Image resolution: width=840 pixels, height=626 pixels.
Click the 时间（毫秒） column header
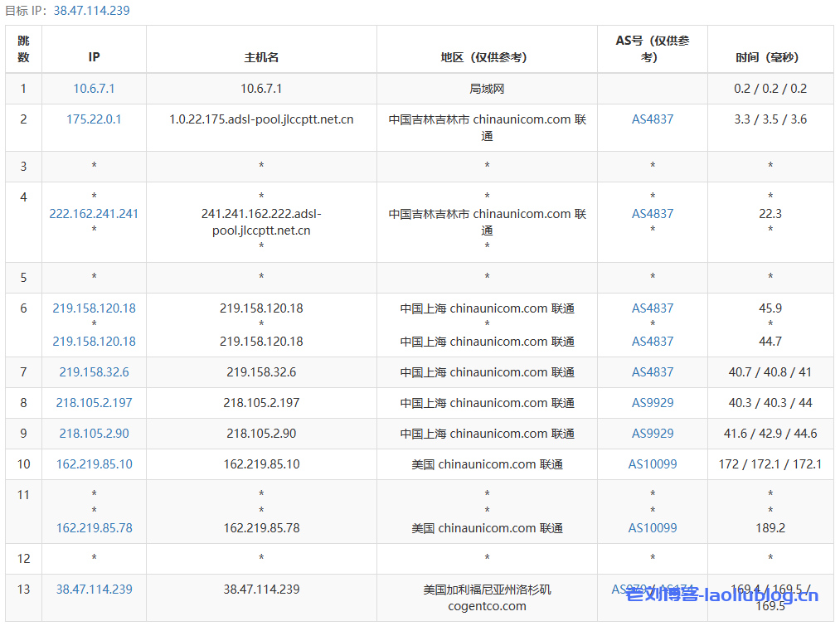pos(770,57)
